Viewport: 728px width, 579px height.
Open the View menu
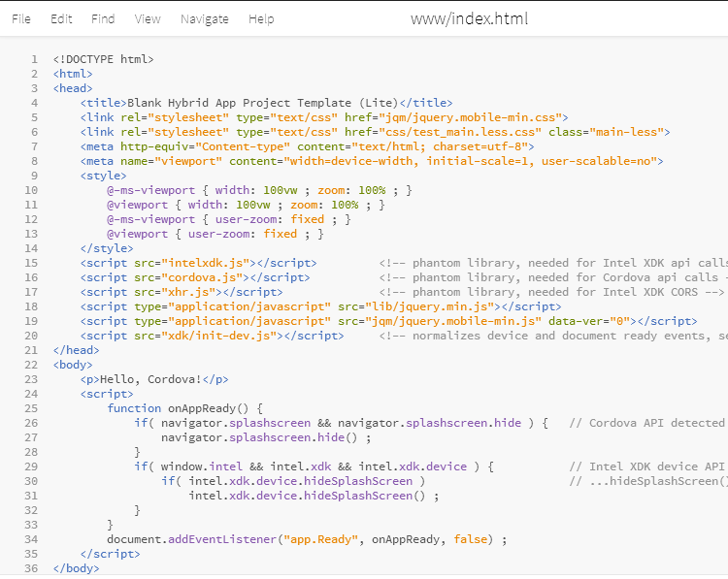point(148,19)
